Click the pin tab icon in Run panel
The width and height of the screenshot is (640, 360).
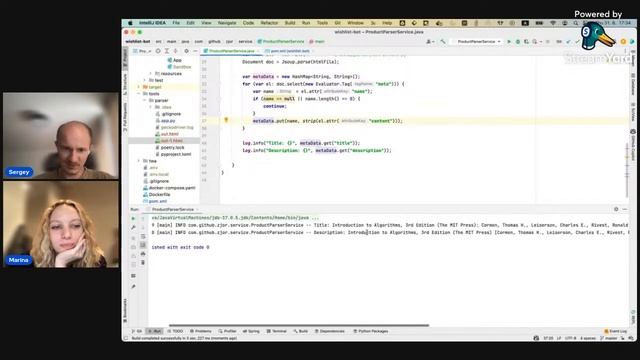pos(133,287)
